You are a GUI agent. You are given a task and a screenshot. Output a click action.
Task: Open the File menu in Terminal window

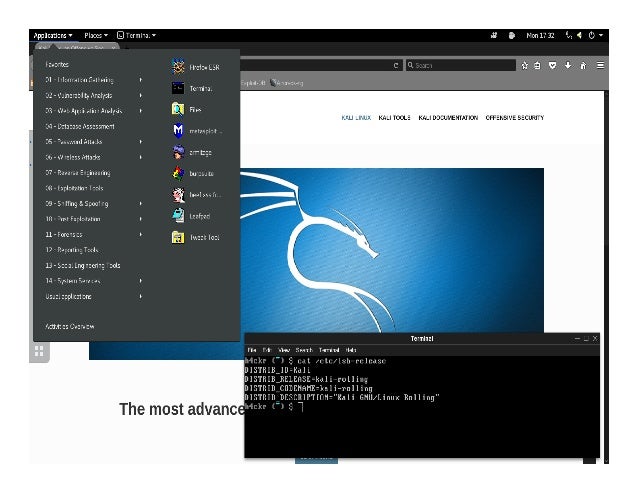252,350
